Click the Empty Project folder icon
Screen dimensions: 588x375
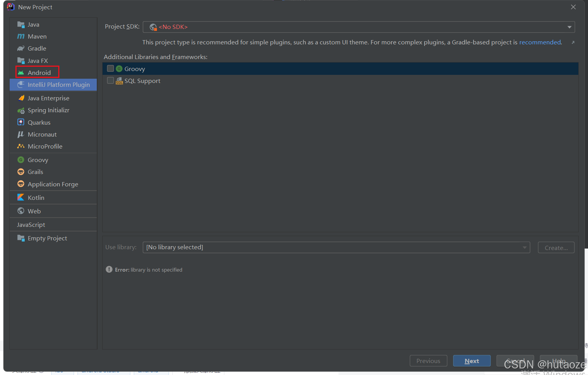point(21,238)
